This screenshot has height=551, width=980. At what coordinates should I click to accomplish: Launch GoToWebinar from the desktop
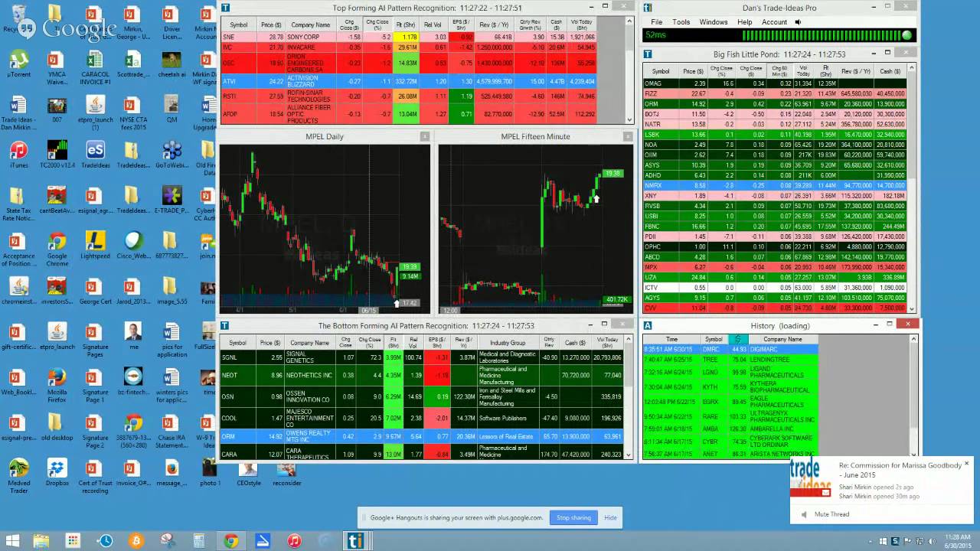(171, 155)
